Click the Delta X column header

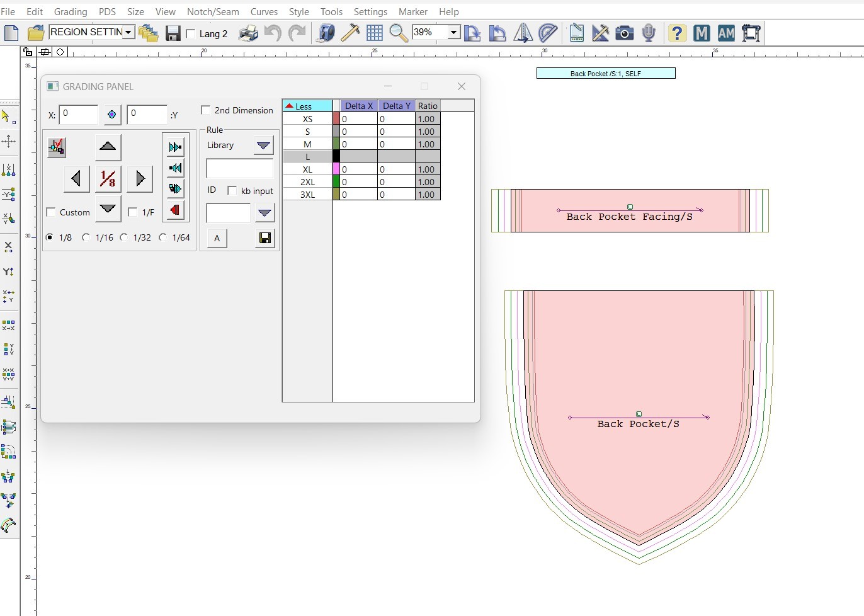[359, 106]
